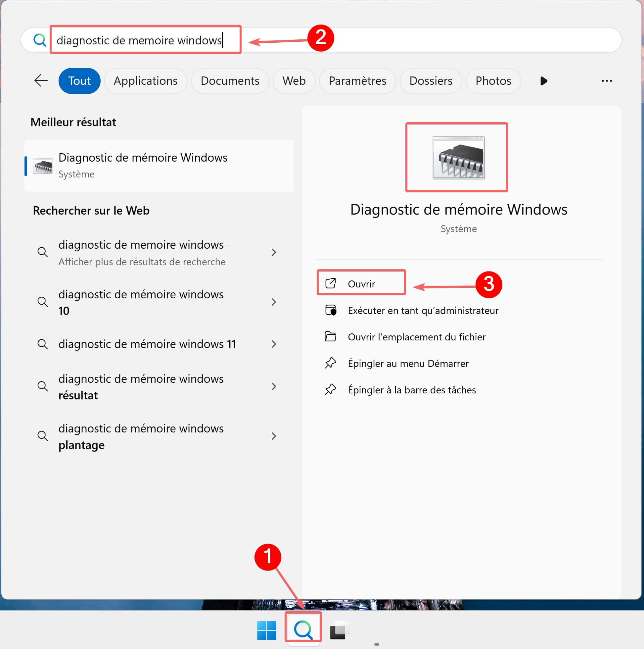The height and width of the screenshot is (649, 644).
Task: Switch to the Applications filter tab
Action: (145, 81)
